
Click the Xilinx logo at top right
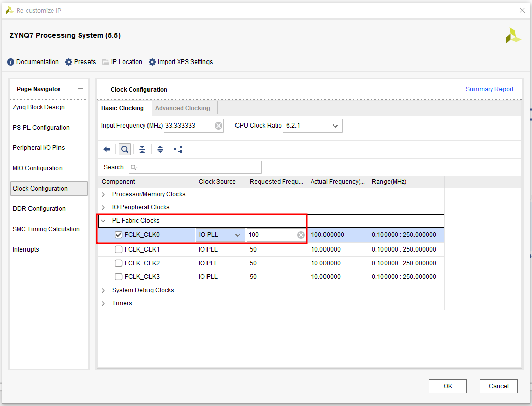(513, 36)
